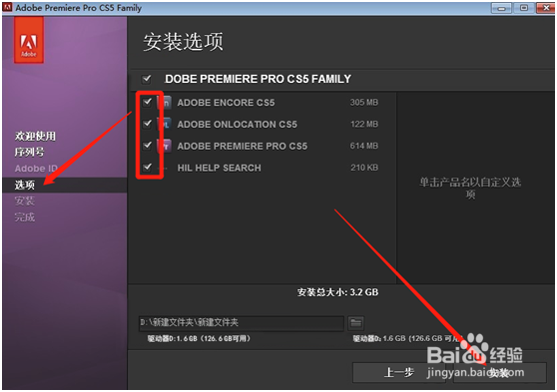Click the 122 MB size value

pos(364,124)
